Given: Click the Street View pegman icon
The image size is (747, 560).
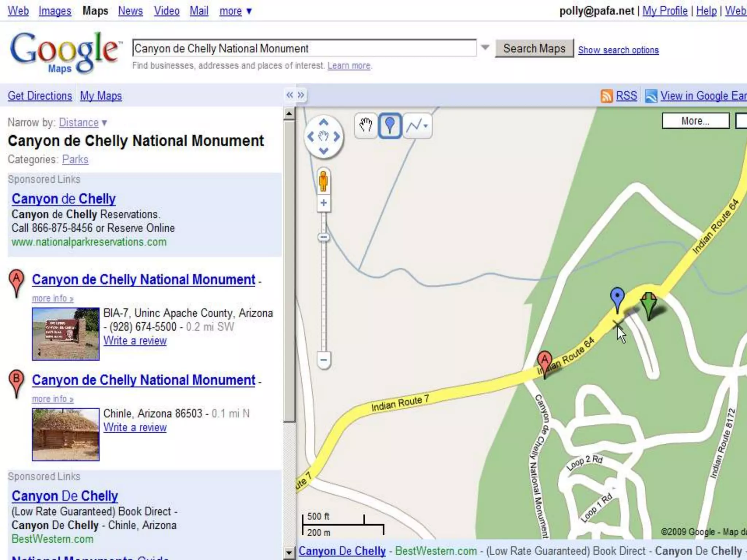Looking at the screenshot, I should pyautogui.click(x=323, y=180).
